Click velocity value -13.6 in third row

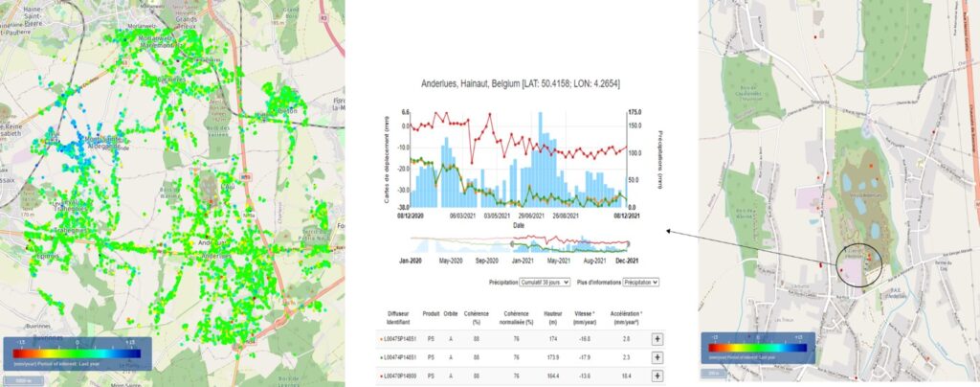(585, 376)
